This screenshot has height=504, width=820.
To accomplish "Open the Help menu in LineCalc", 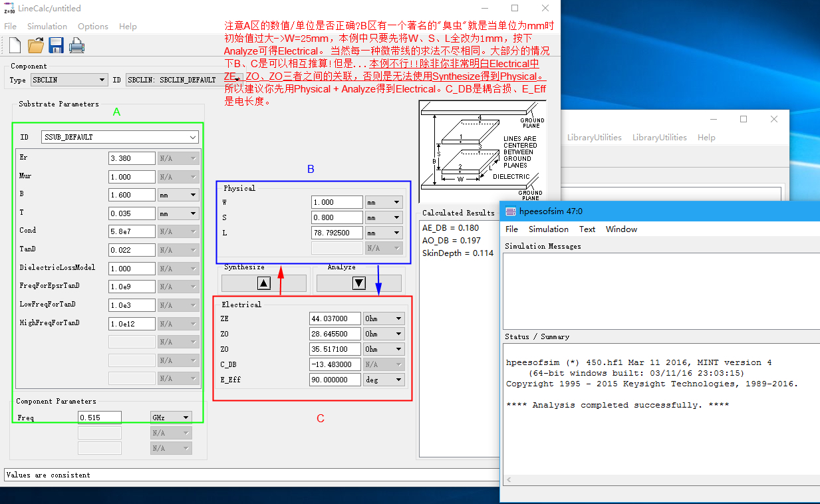I will click(128, 27).
